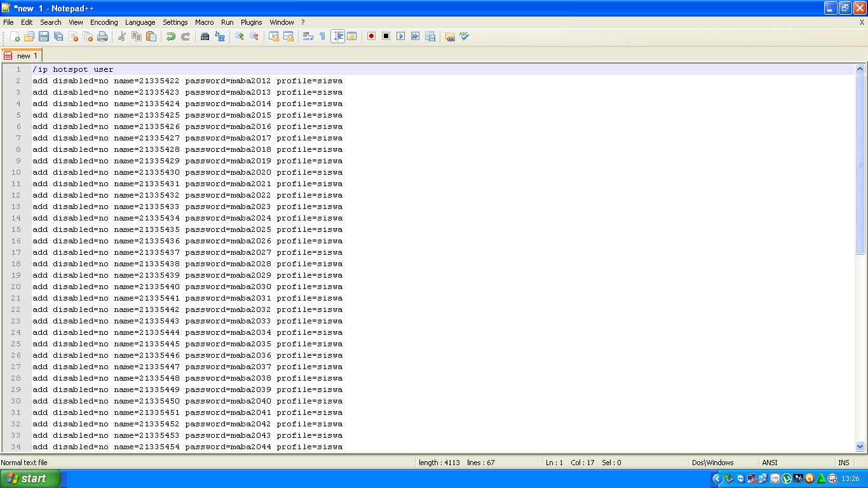This screenshot has height=488, width=868.
Task: Open the Settings menu
Action: (175, 22)
